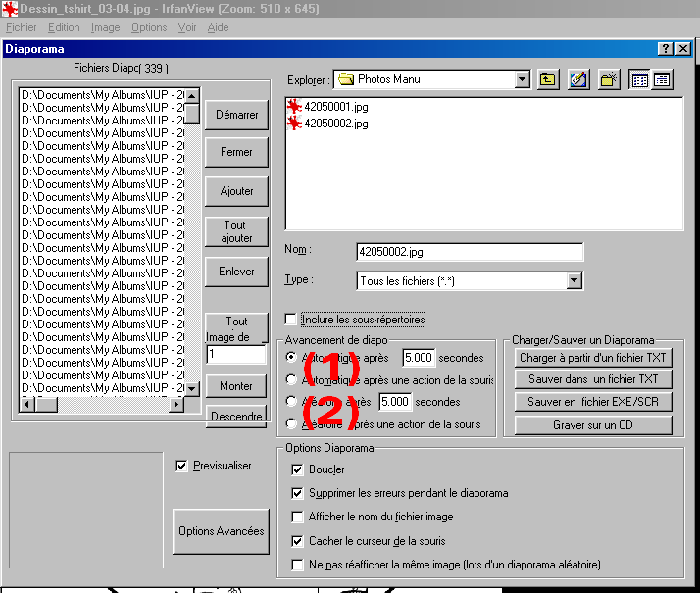
Task: Enable Ne pas réafficher la même image
Action: click(297, 565)
